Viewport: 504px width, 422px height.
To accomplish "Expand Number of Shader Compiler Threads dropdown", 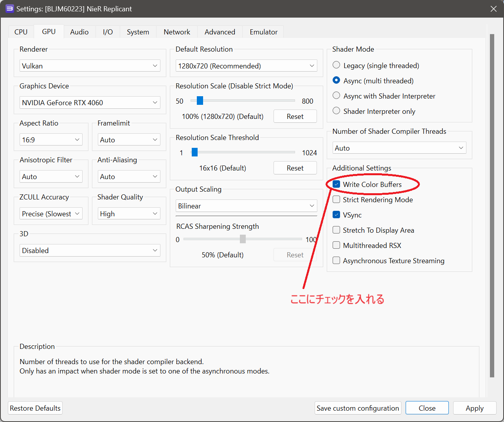I will (400, 148).
